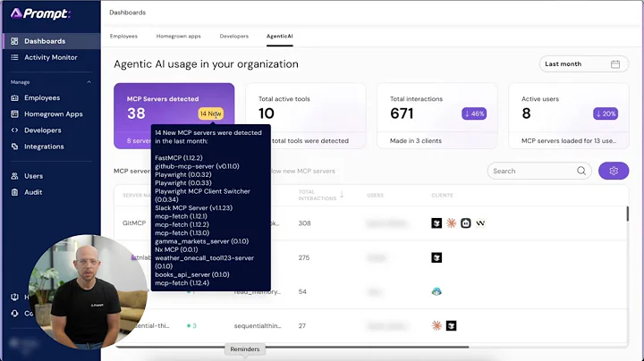Open Activity Monitor in the sidebar
644x361 pixels.
tap(51, 57)
